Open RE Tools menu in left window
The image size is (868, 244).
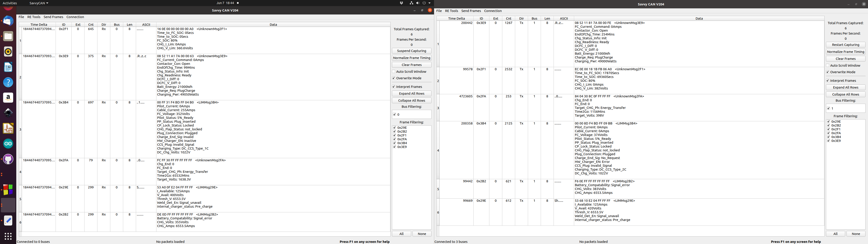(34, 17)
